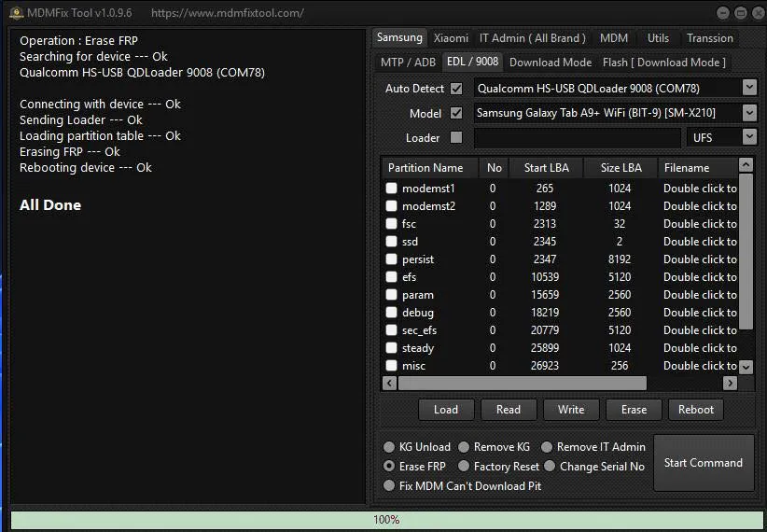Check the modemst2 partition checkbox
767x532 pixels.
391,206
